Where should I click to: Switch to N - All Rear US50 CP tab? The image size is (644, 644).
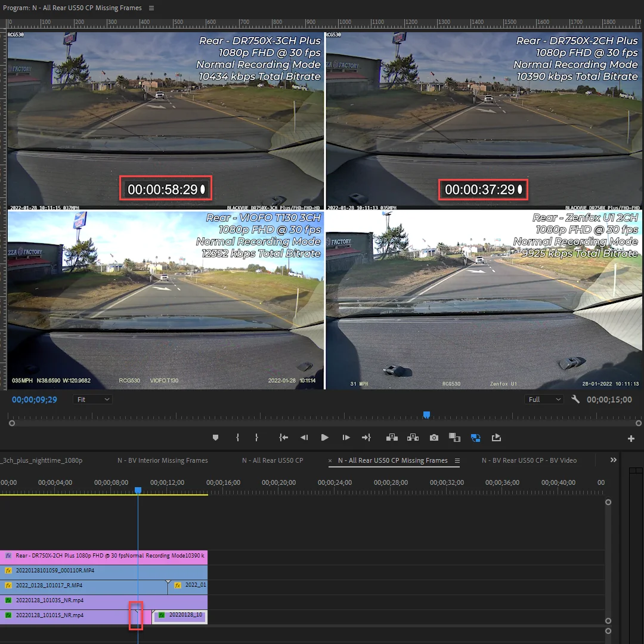pos(273,460)
